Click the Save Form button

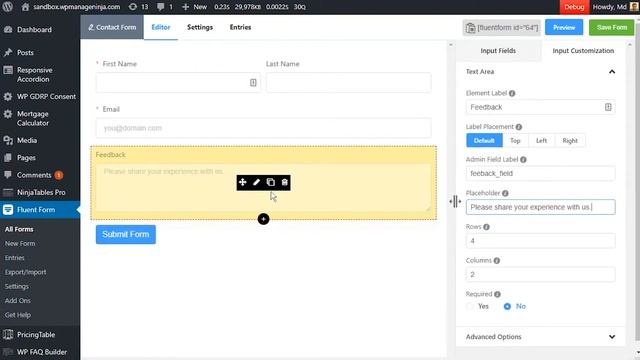pos(611,27)
